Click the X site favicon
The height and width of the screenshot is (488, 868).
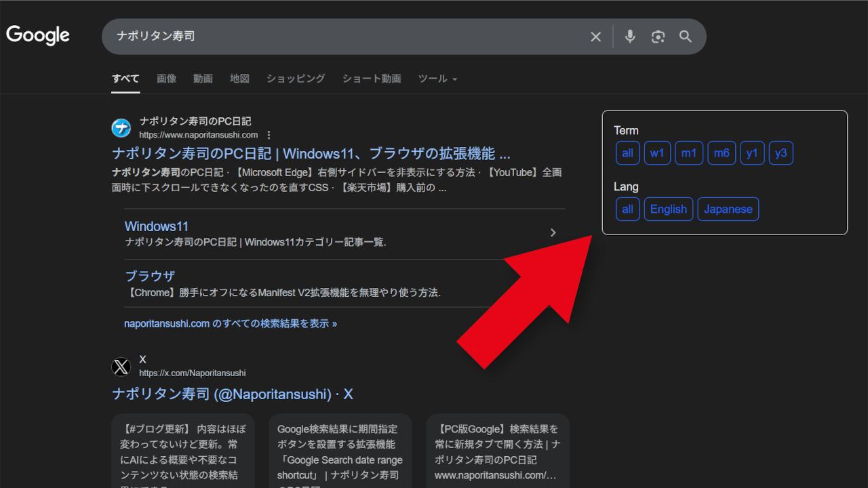121,367
